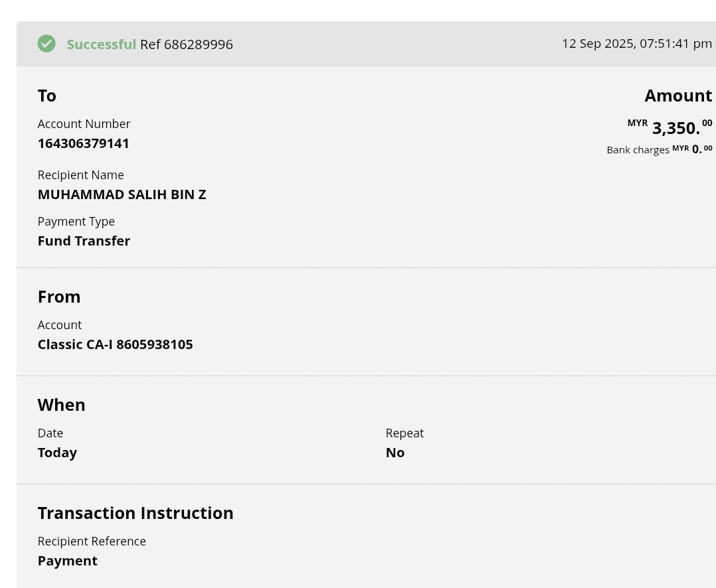Select the Payment reference value
The width and height of the screenshot is (716, 588).
(x=68, y=561)
